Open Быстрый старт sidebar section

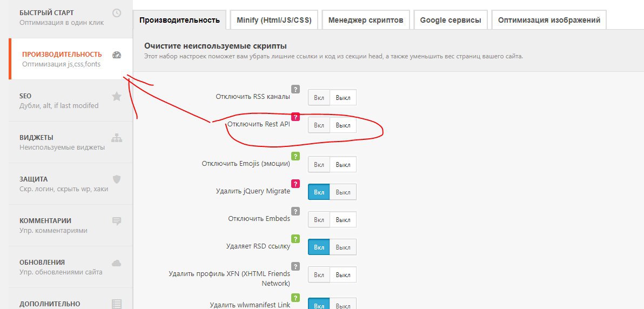point(71,18)
